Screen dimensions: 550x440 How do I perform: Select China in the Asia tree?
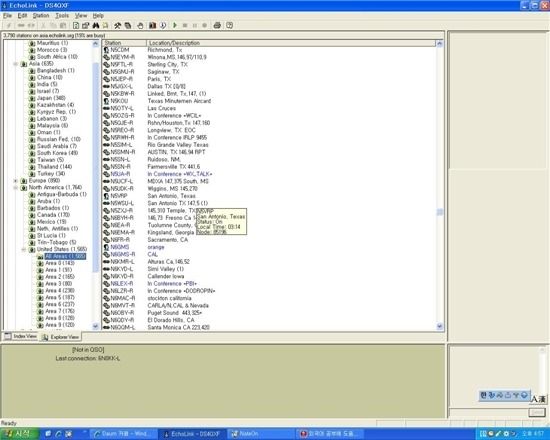50,77
